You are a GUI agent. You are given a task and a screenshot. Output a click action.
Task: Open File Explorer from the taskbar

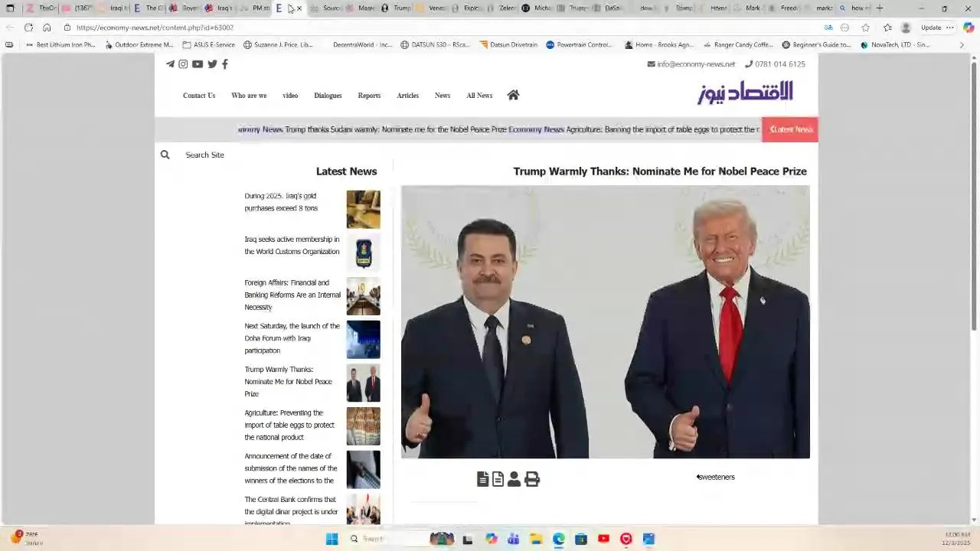[x=536, y=539]
